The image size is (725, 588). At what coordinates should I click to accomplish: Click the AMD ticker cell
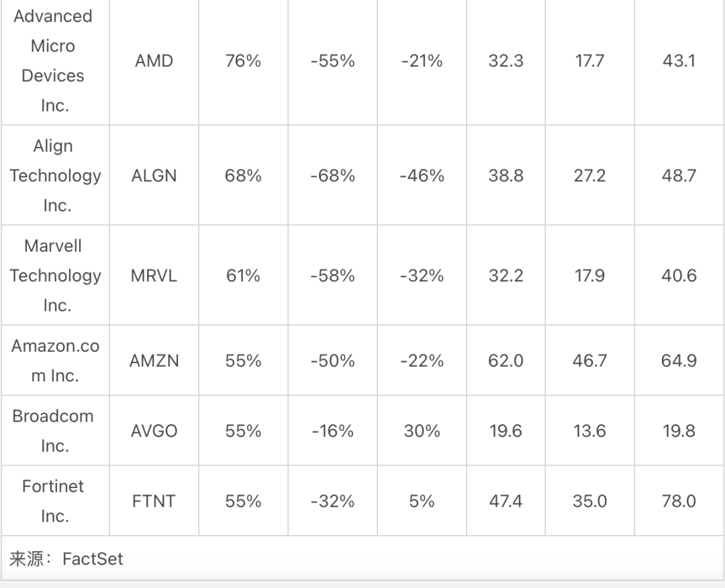(154, 61)
